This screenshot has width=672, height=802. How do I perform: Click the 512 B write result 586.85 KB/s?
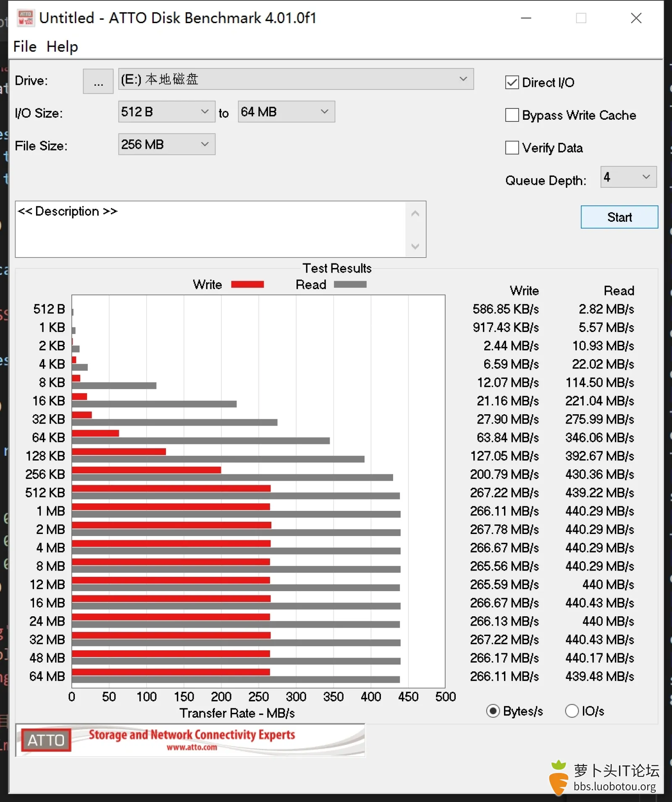tap(506, 309)
